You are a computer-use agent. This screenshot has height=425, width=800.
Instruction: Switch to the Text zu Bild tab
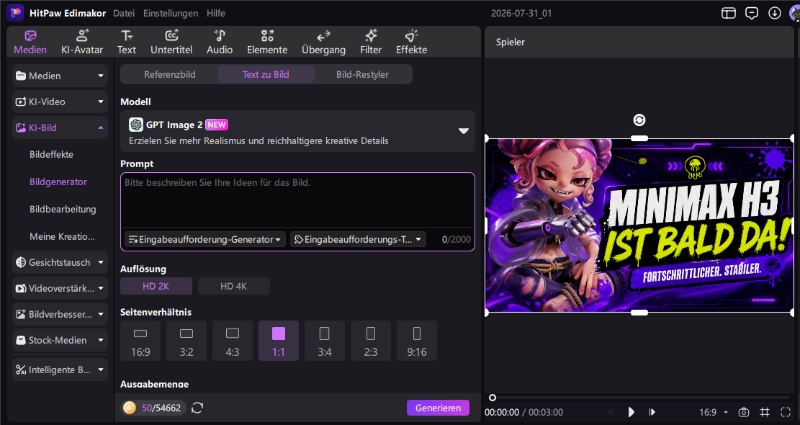pos(266,74)
